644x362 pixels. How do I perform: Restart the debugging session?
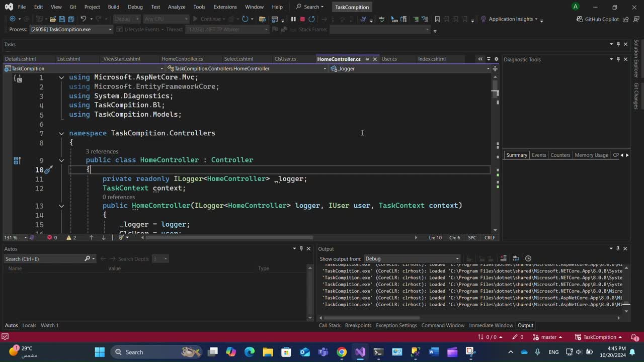click(312, 19)
